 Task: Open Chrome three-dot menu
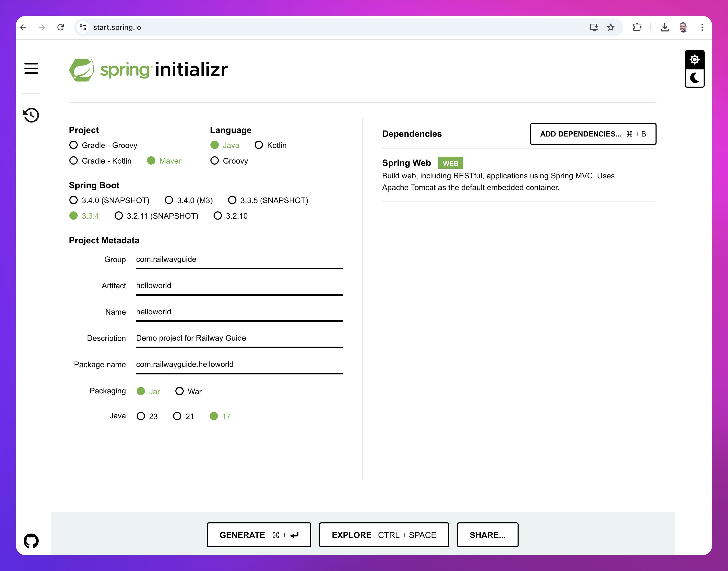[702, 27]
